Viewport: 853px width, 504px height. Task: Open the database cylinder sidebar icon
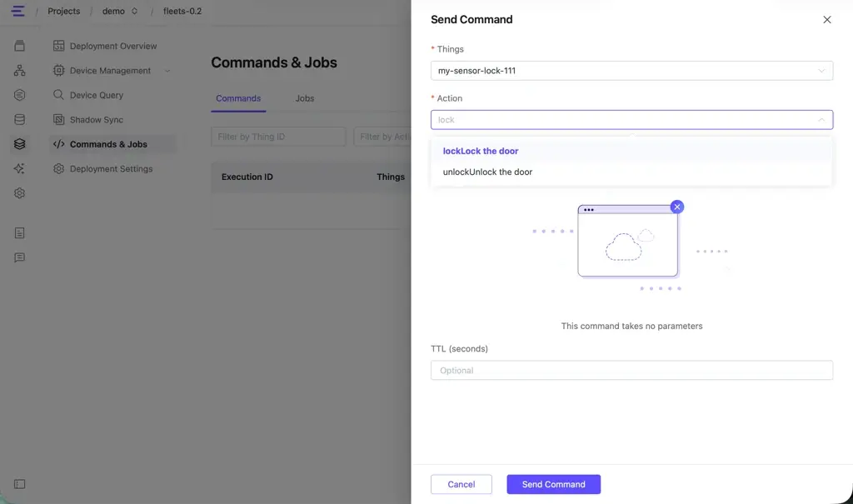tap(20, 119)
